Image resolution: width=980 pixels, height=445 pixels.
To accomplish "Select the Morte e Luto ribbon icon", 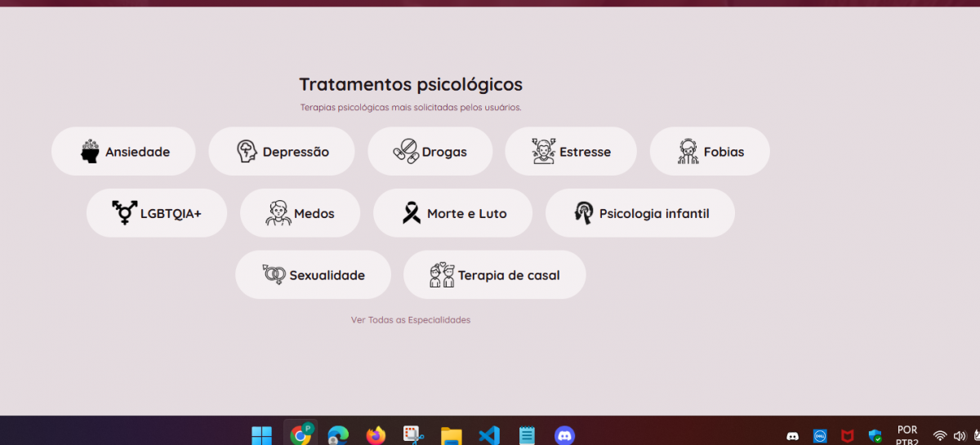I will 412,213.
